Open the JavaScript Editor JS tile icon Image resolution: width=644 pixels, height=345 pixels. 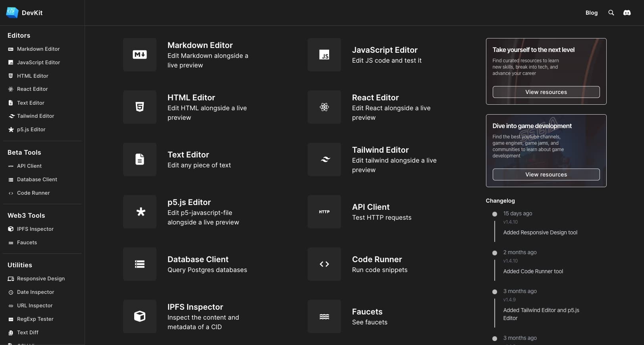(x=324, y=55)
